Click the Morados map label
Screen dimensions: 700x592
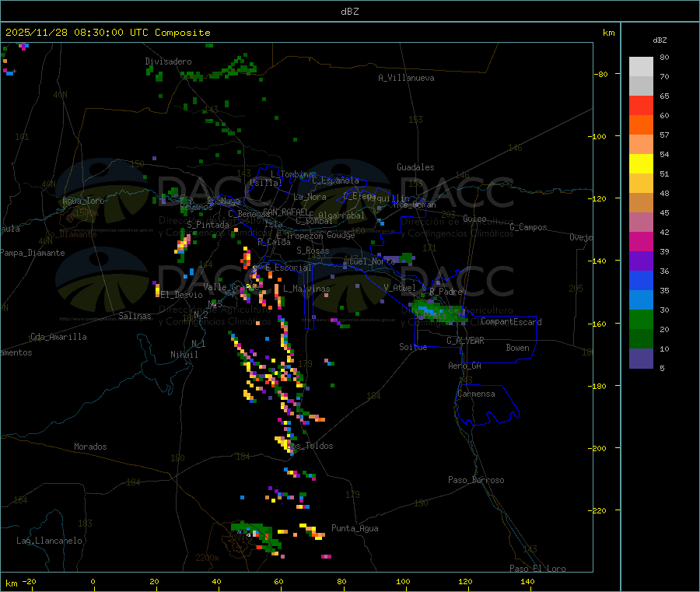click(90, 447)
